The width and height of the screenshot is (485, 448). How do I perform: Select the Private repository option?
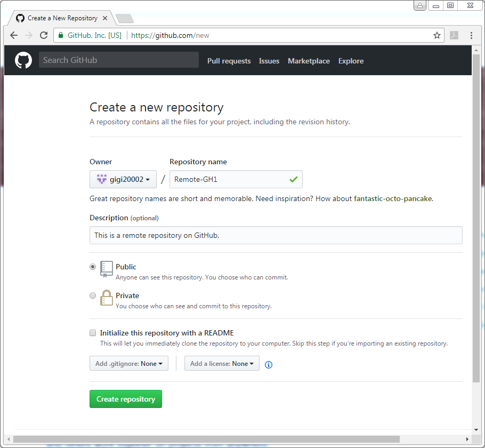click(x=93, y=295)
